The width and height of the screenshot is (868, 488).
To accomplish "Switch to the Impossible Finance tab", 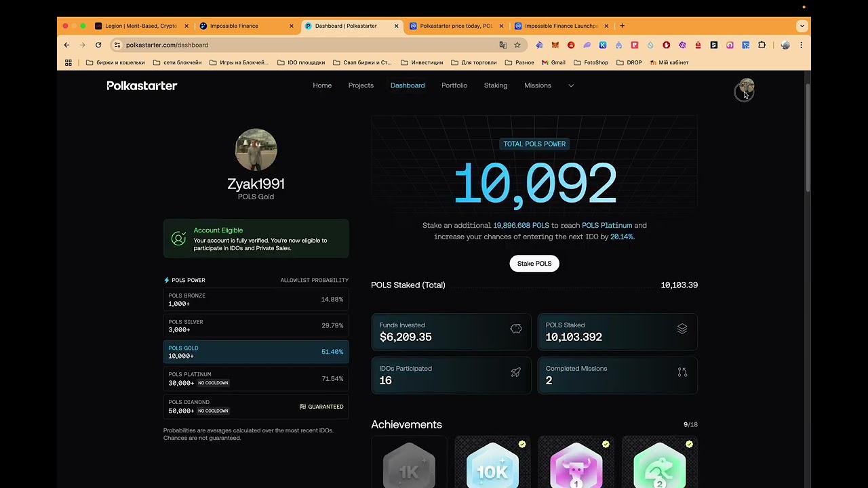I will pos(247,26).
